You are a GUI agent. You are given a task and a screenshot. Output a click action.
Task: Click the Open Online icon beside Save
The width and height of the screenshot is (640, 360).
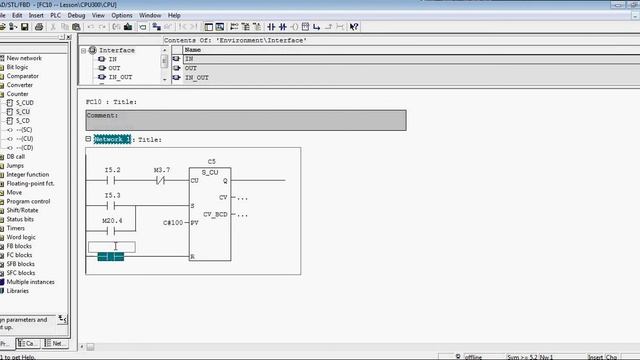pos(13,27)
